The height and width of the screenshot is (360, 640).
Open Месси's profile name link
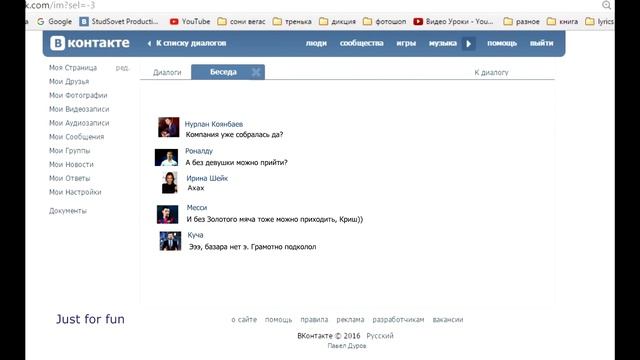click(197, 208)
